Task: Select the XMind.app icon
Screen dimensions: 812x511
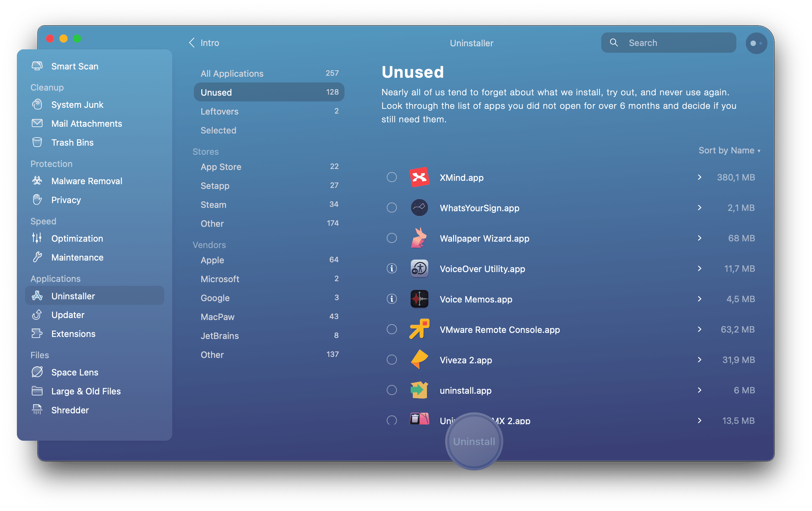Action: [419, 177]
